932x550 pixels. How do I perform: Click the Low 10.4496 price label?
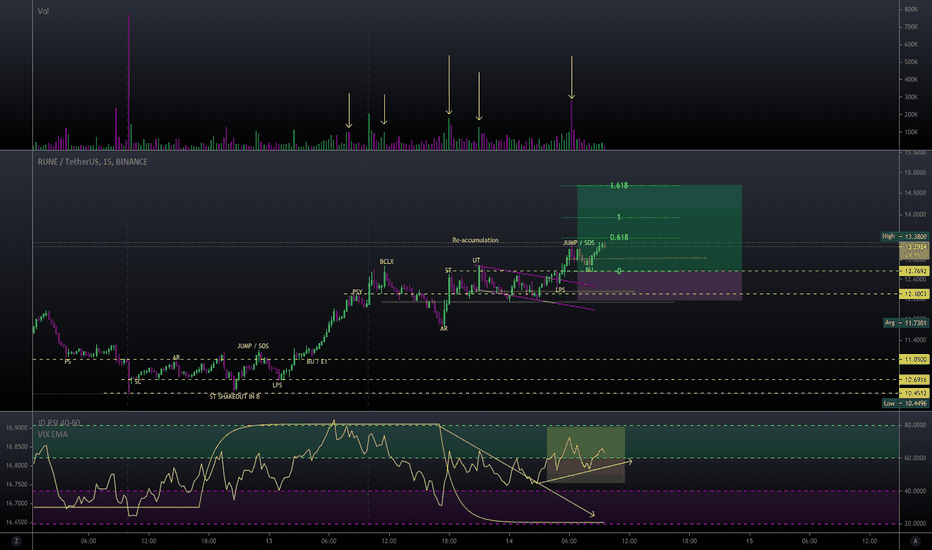pos(905,403)
